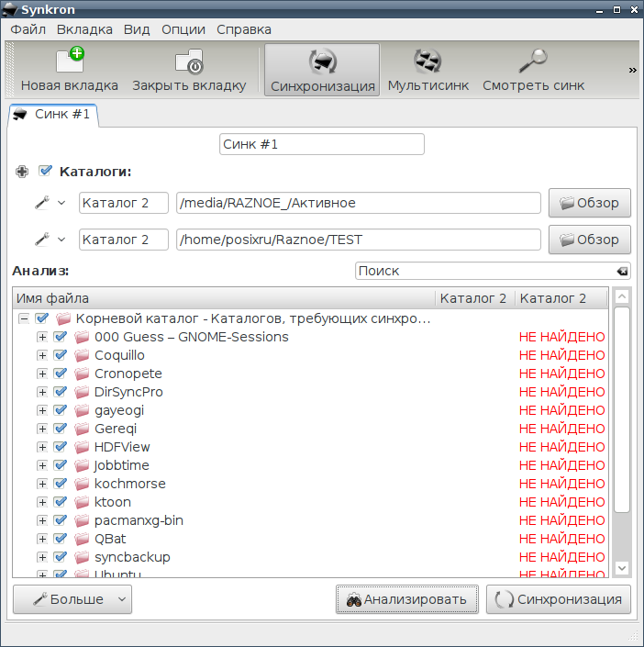Collapse the Корневой каталог tree node

[x=24, y=318]
